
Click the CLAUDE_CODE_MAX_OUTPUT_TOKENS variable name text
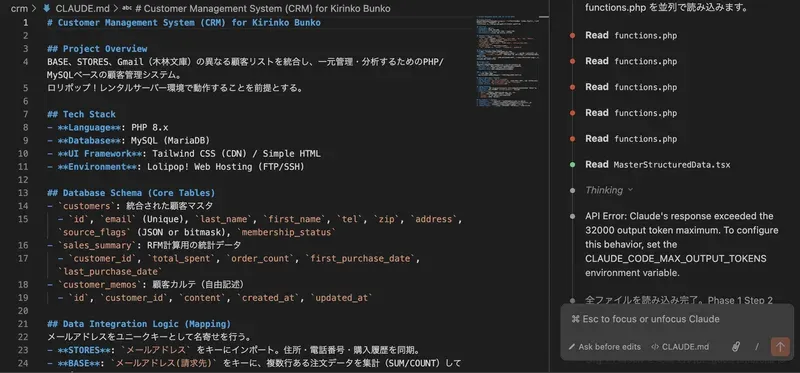pyautogui.click(x=676, y=259)
